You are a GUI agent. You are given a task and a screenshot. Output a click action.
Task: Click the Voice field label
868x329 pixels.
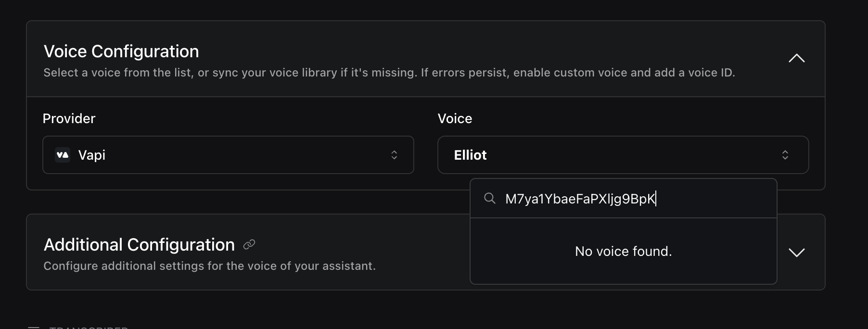[x=455, y=118]
